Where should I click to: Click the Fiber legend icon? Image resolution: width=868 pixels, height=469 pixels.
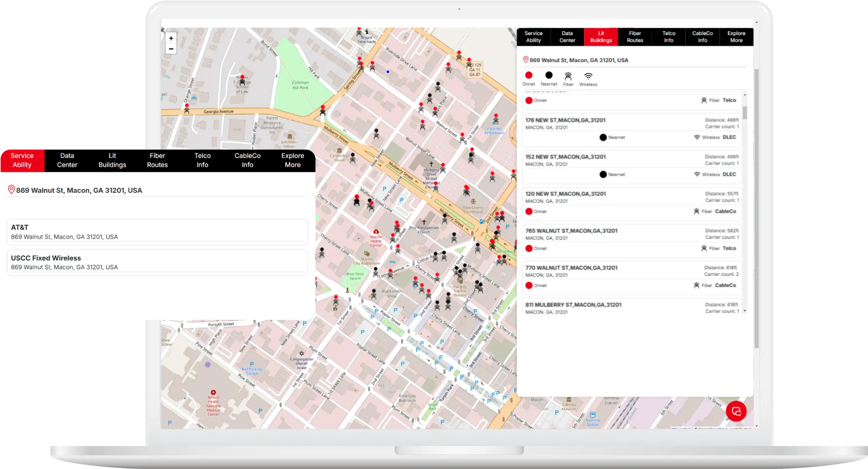click(x=568, y=76)
